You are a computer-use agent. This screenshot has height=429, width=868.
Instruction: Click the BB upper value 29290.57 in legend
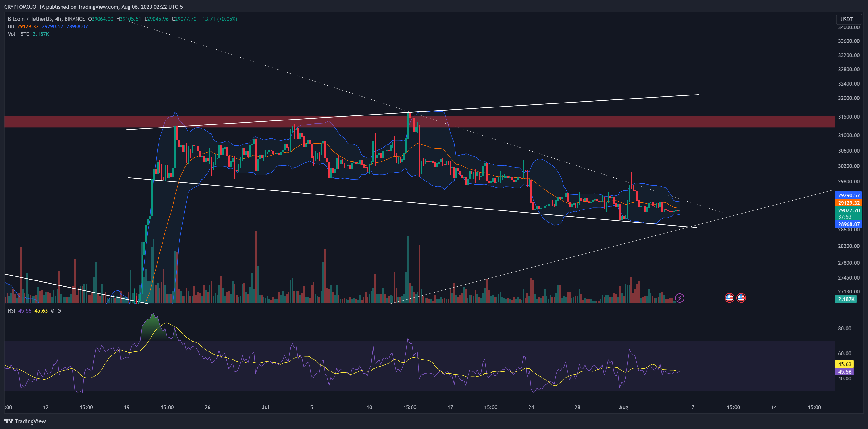pyautogui.click(x=52, y=26)
